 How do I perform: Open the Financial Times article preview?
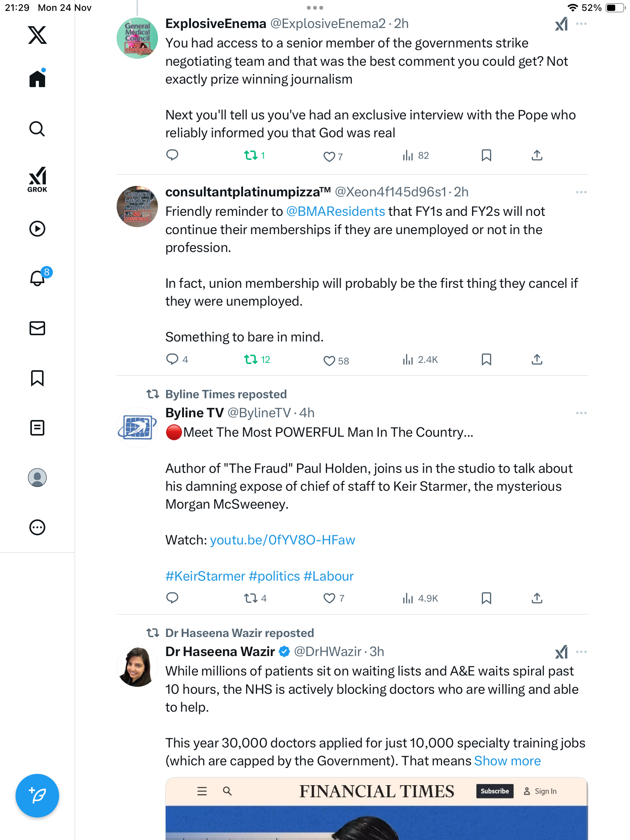[376, 809]
